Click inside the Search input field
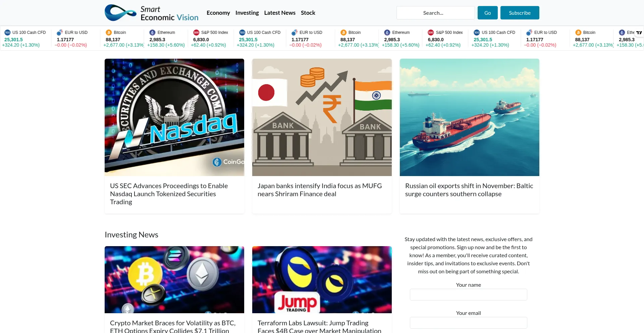The width and height of the screenshot is (644, 333). point(435,12)
